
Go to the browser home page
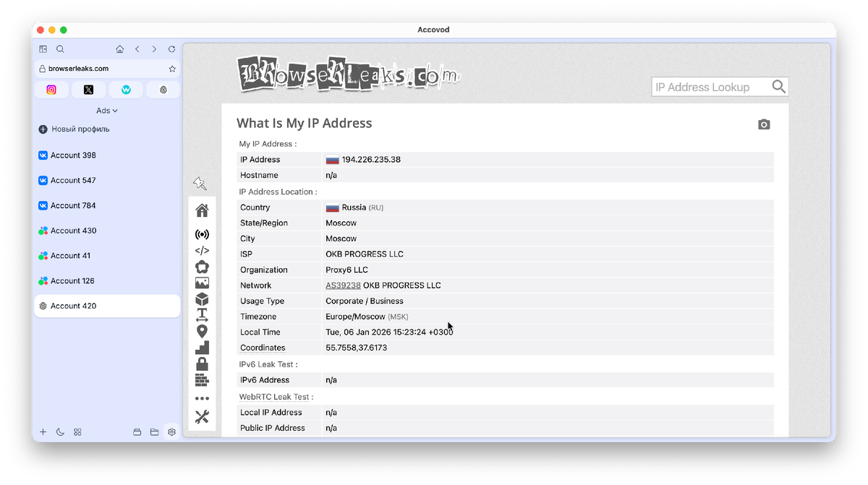(x=120, y=49)
